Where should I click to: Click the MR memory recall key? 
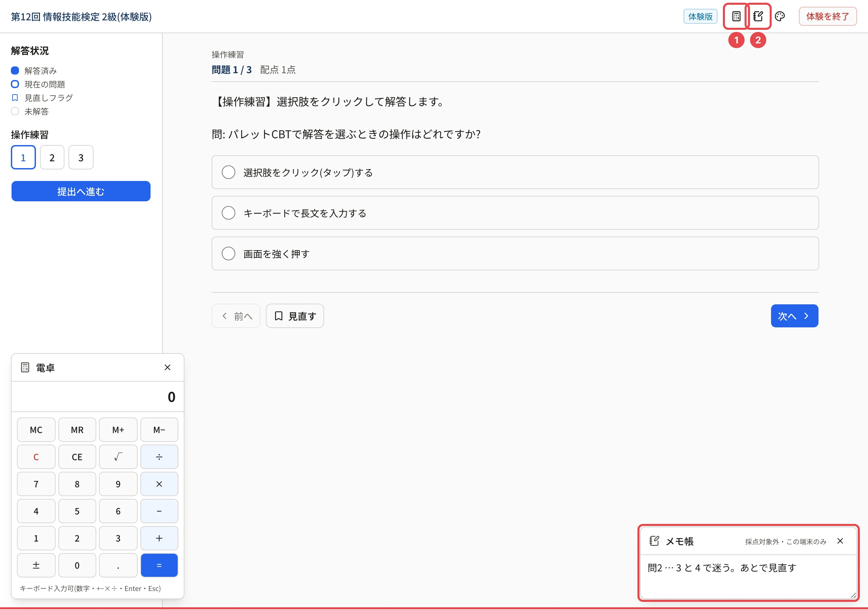(x=77, y=430)
